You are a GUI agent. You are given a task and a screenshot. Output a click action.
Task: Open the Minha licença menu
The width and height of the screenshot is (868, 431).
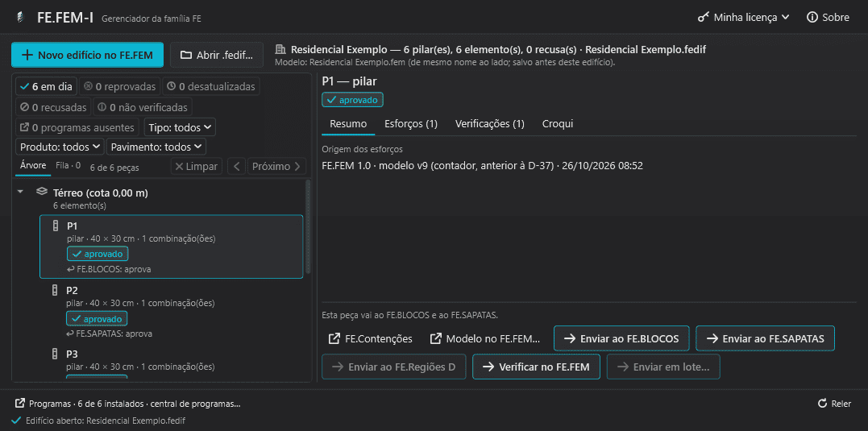click(x=743, y=17)
